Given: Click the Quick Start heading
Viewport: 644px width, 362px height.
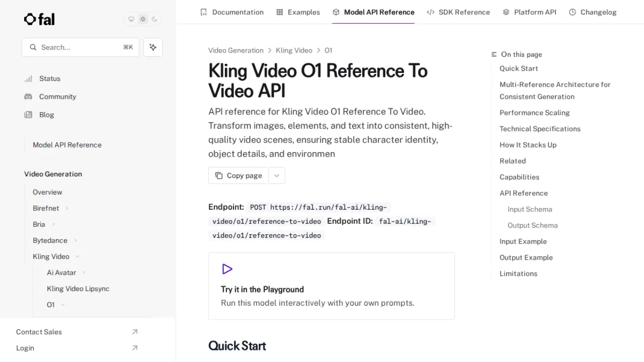Looking at the screenshot, I should 237,346.
